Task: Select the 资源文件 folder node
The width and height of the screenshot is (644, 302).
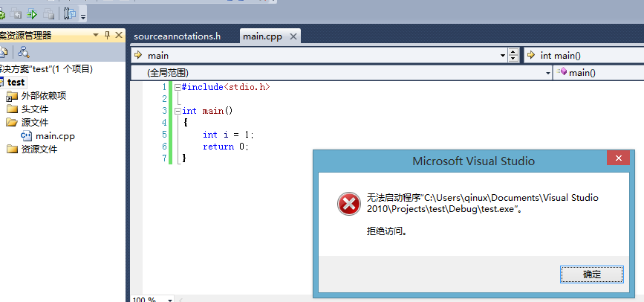Action: pyautogui.click(x=39, y=149)
